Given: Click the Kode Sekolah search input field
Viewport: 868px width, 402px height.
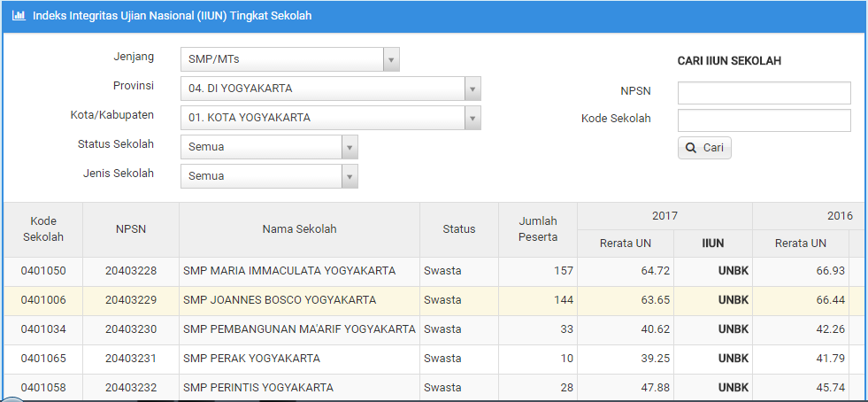Looking at the screenshot, I should click(x=764, y=120).
